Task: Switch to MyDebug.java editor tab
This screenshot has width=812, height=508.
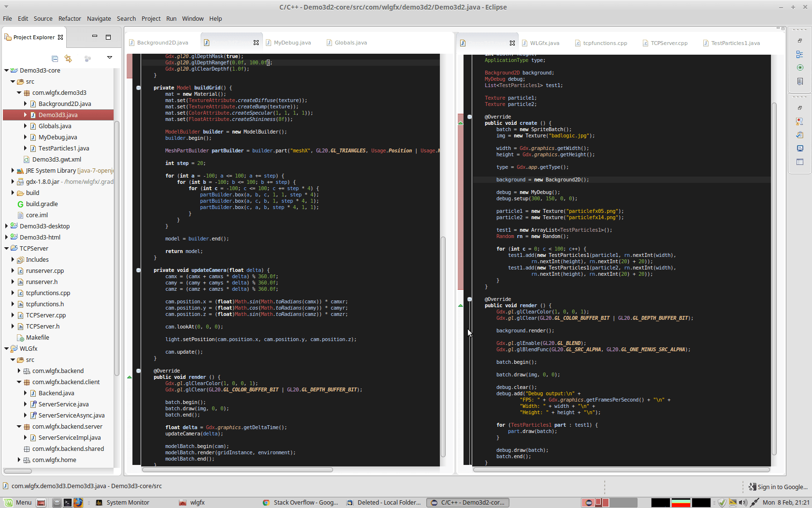Action: [288, 43]
